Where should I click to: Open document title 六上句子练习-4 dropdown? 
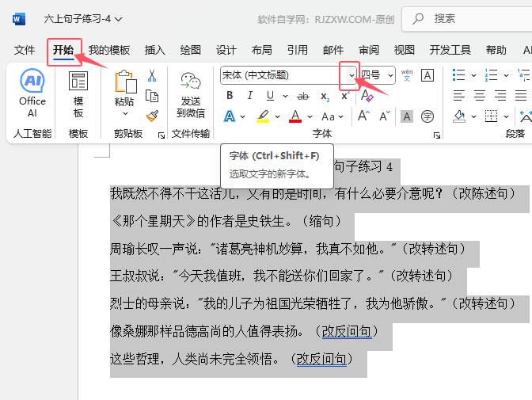(83, 19)
